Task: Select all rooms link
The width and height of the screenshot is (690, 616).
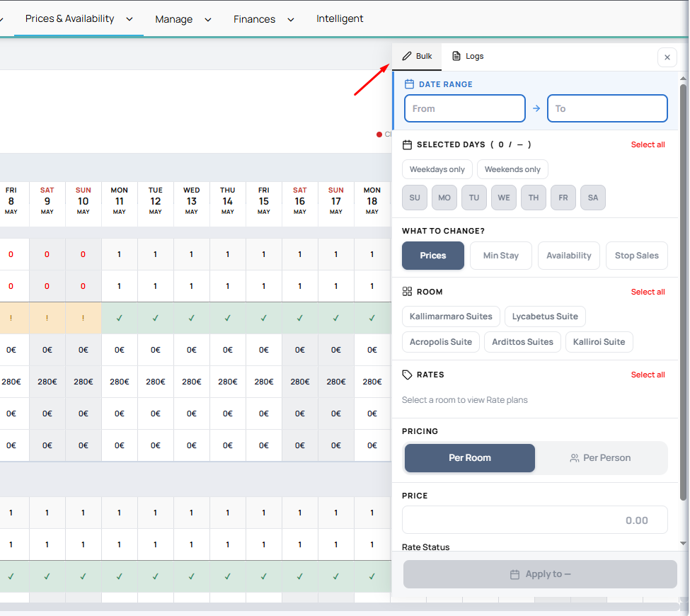Action: (648, 292)
